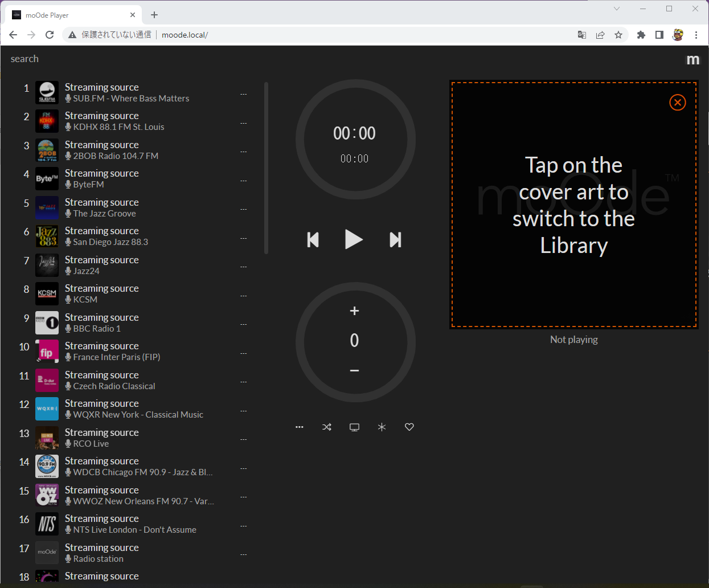Image resolution: width=709 pixels, height=588 pixels.
Task: Click the WQXR station logo
Action: coord(47,409)
